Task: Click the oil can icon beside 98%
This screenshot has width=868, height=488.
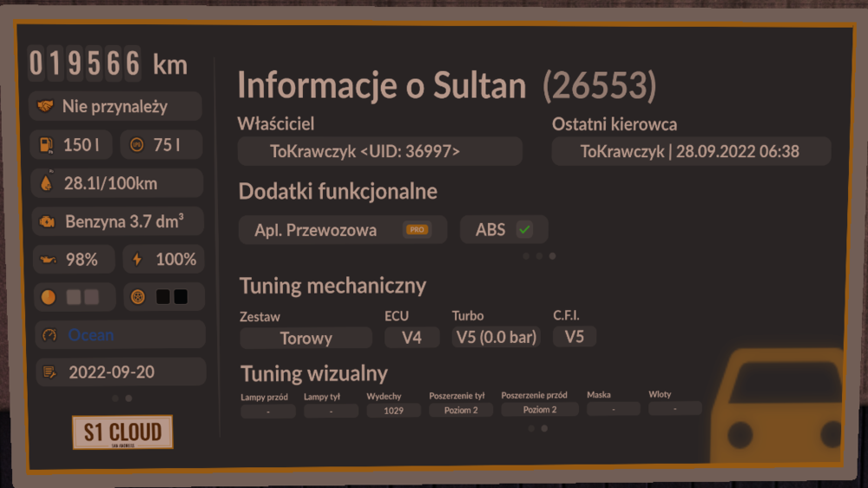Action: point(48,260)
